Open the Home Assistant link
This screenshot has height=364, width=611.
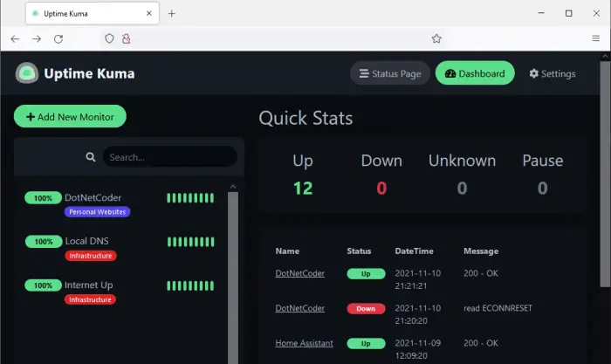click(x=304, y=343)
